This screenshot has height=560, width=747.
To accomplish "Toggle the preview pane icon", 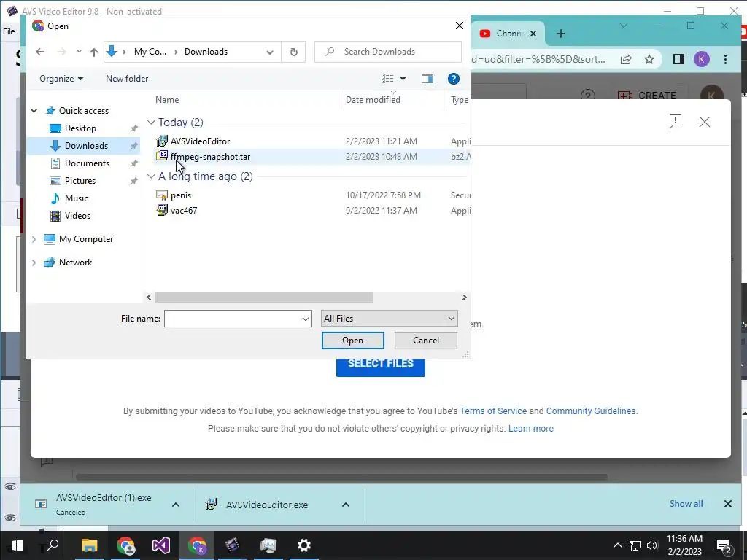I will click(x=427, y=79).
